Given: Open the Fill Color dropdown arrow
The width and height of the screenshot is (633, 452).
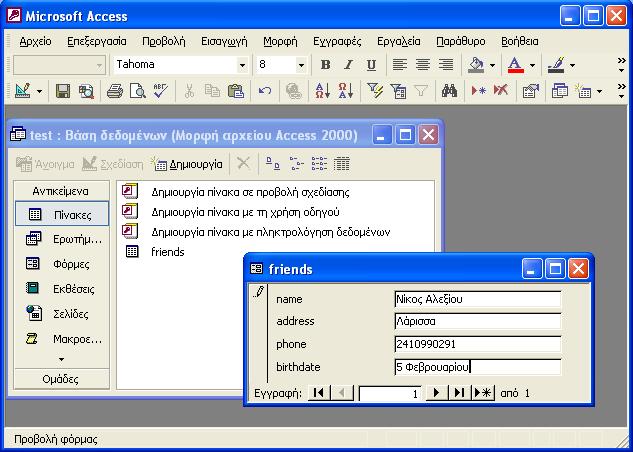Looking at the screenshot, I should coord(492,65).
